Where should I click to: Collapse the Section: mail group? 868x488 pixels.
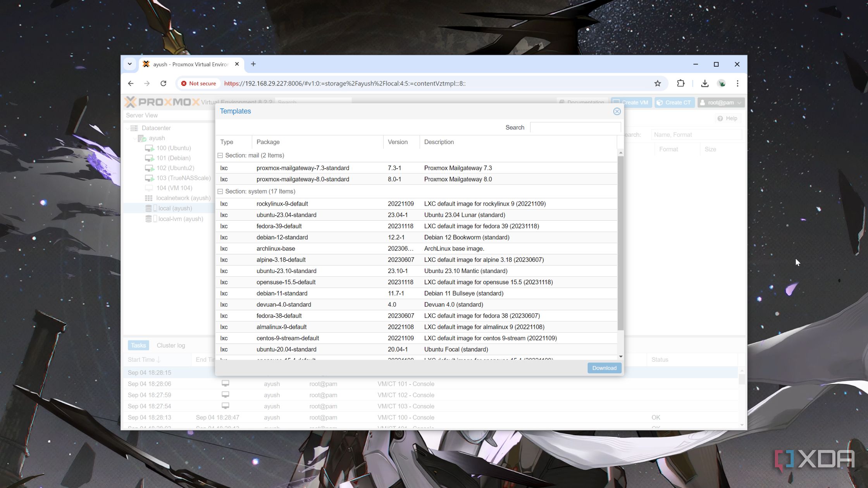coord(220,155)
